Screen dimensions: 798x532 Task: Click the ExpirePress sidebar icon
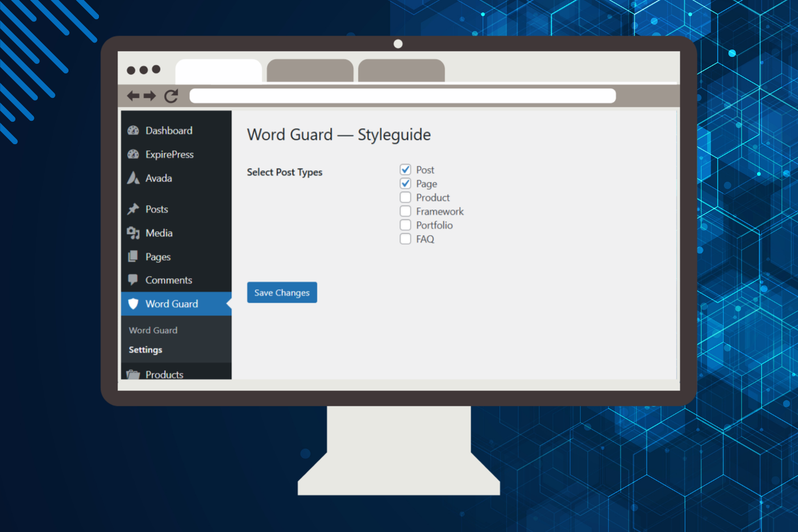(x=133, y=154)
